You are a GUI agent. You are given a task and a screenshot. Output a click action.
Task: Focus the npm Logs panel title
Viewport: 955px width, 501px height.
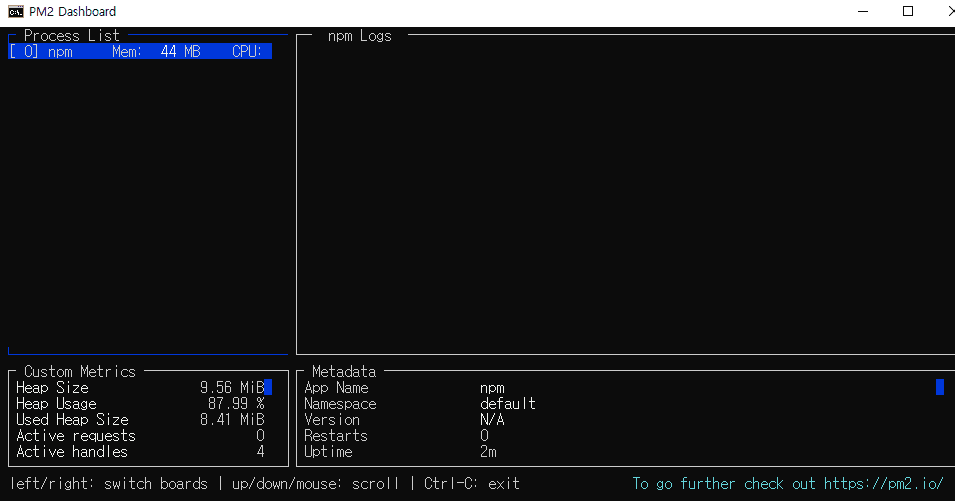pyautogui.click(x=359, y=36)
